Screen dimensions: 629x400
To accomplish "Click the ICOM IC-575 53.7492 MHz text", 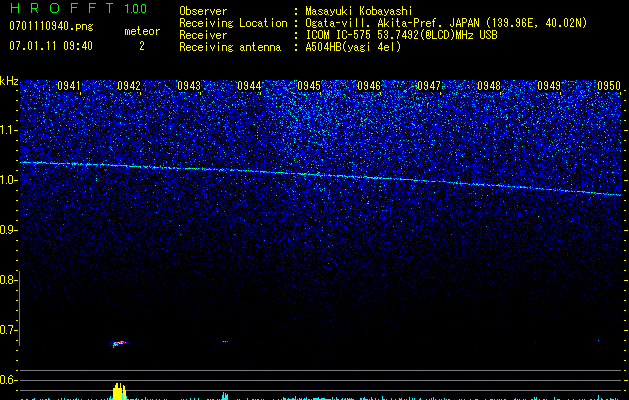I will 401,35.
